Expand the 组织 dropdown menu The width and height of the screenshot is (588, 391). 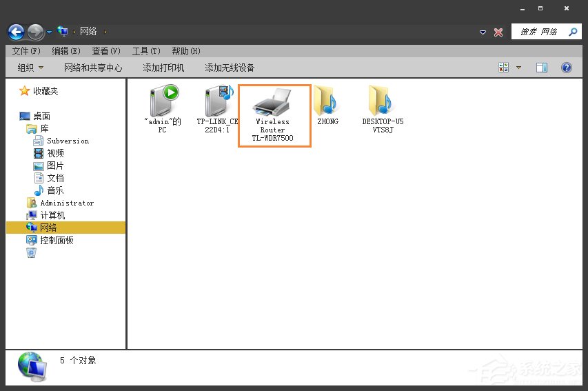[x=30, y=68]
